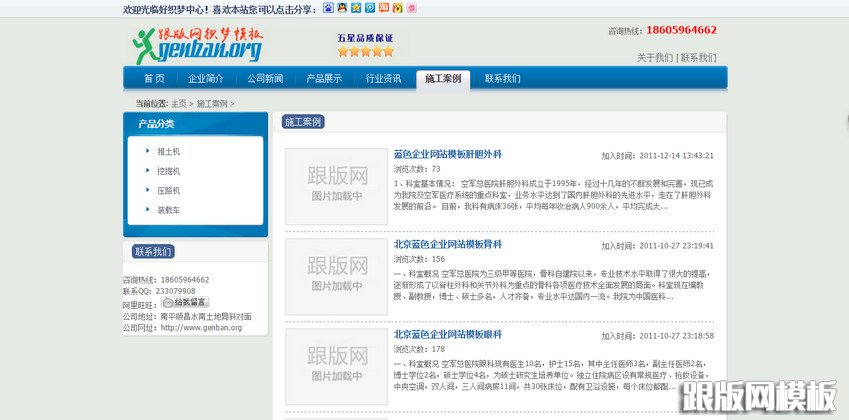
Task: Click the 施工案例 content panel heading
Action: (304, 122)
